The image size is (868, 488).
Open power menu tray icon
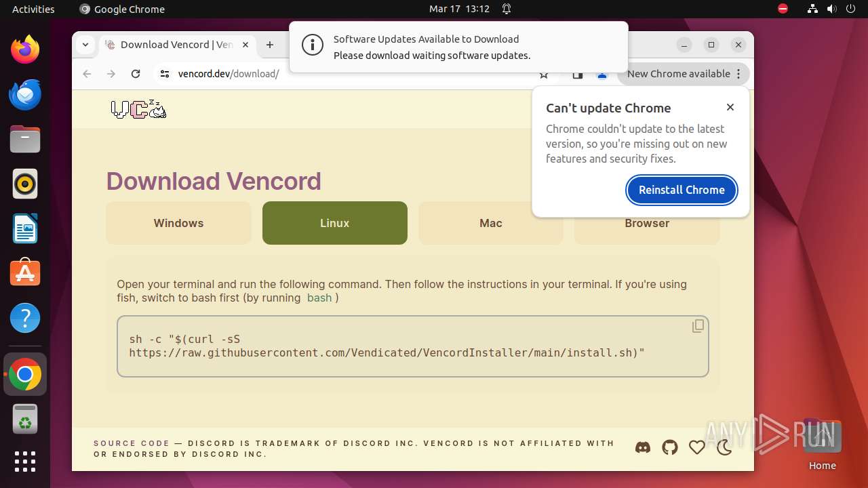850,9
